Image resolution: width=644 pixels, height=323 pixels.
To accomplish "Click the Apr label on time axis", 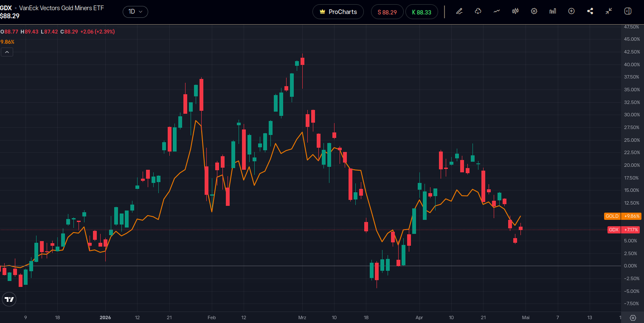I will pyautogui.click(x=419, y=317).
